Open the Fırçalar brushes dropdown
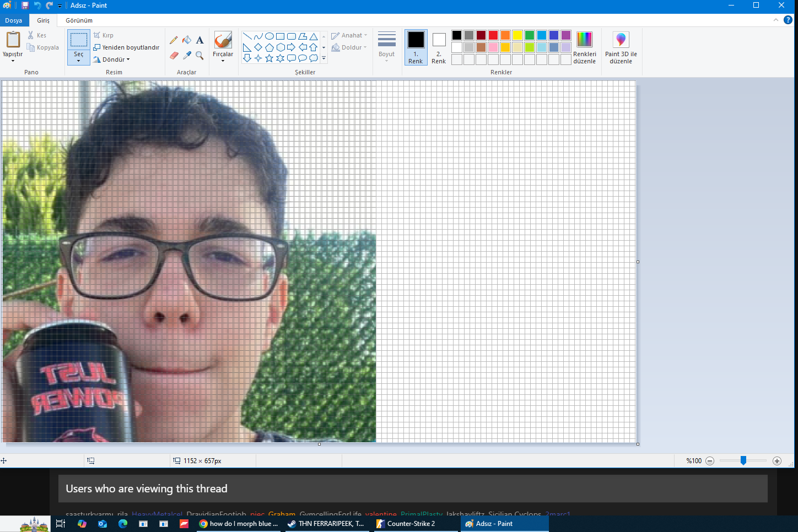Viewport: 798px width, 532px height. pos(223,47)
